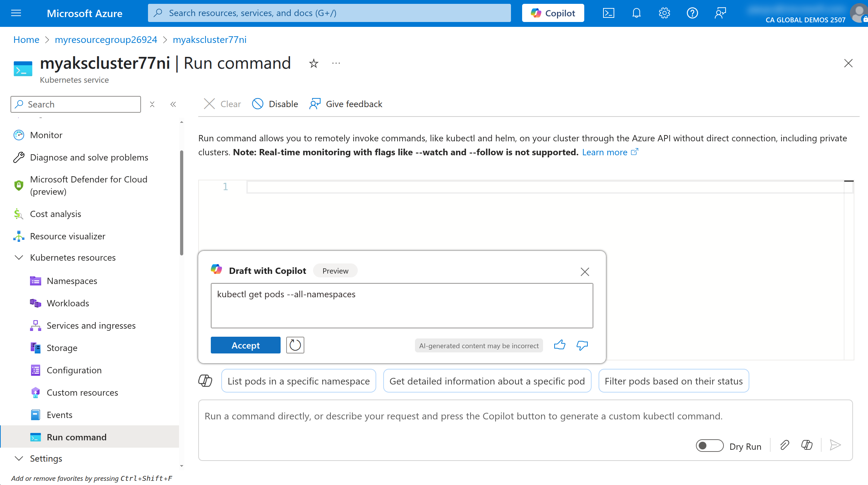Click the Copilot icon beside the suggestions
The image size is (868, 485).
205,381
